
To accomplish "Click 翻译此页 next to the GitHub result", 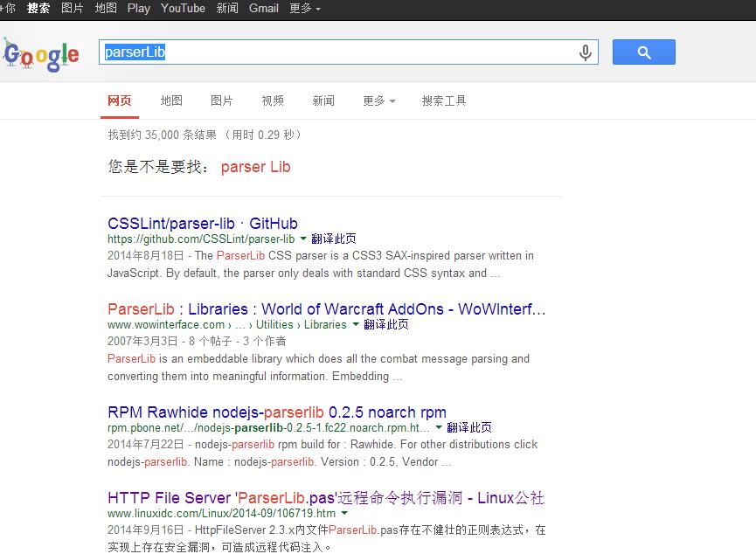I will tap(333, 239).
